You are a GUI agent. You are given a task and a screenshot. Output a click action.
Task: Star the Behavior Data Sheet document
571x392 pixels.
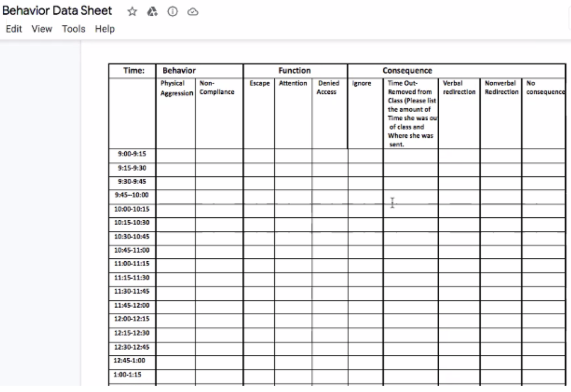click(x=132, y=11)
